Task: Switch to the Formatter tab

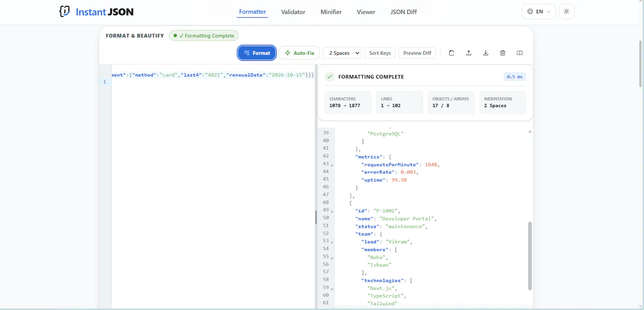Action: click(252, 12)
